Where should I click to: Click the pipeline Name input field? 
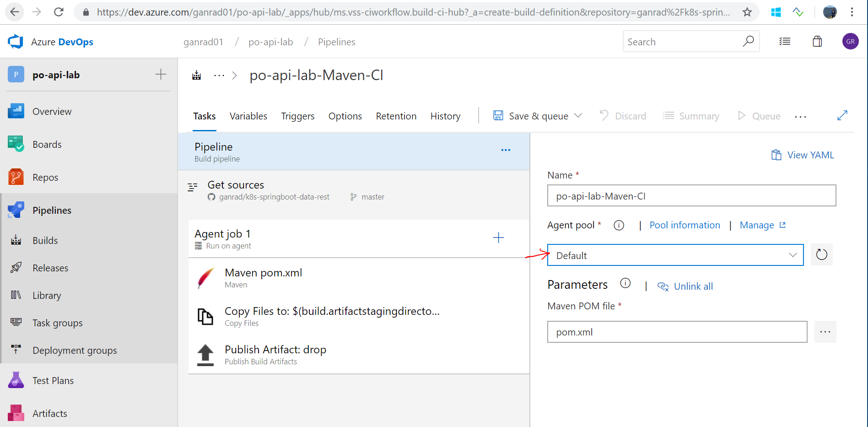[691, 195]
